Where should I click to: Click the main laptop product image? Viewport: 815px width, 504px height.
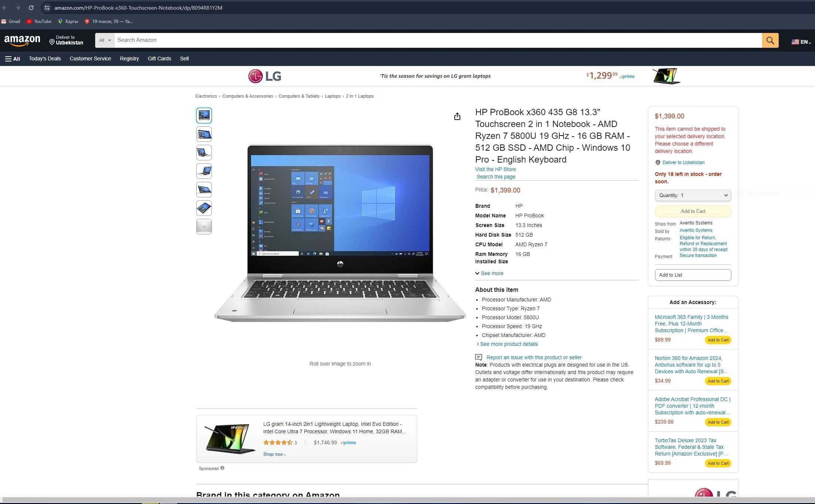[x=340, y=233]
